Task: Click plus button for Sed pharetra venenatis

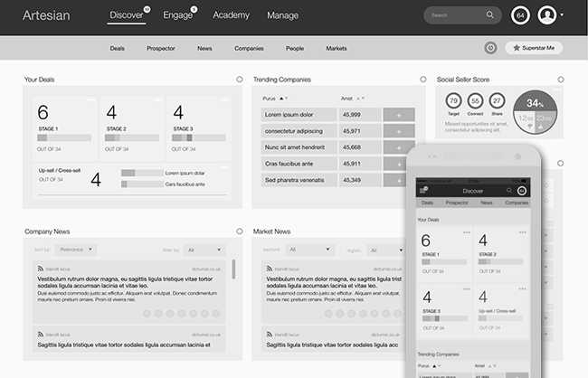Action: pos(399,180)
